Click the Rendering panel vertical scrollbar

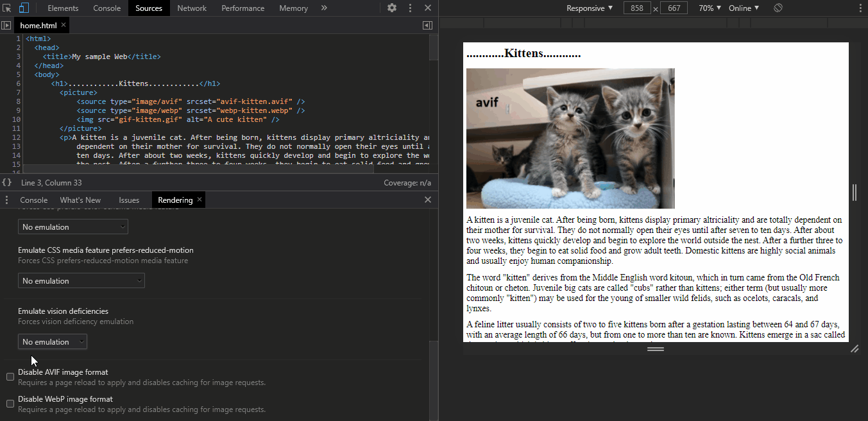[x=434, y=380]
